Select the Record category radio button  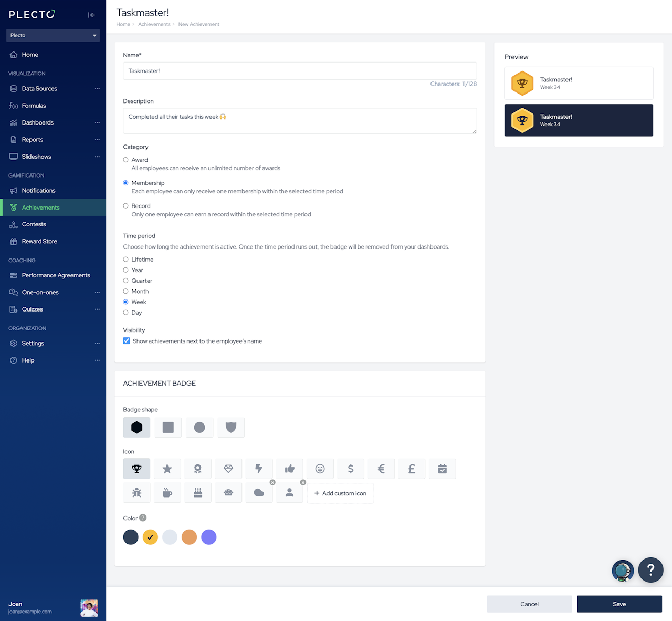coord(125,206)
